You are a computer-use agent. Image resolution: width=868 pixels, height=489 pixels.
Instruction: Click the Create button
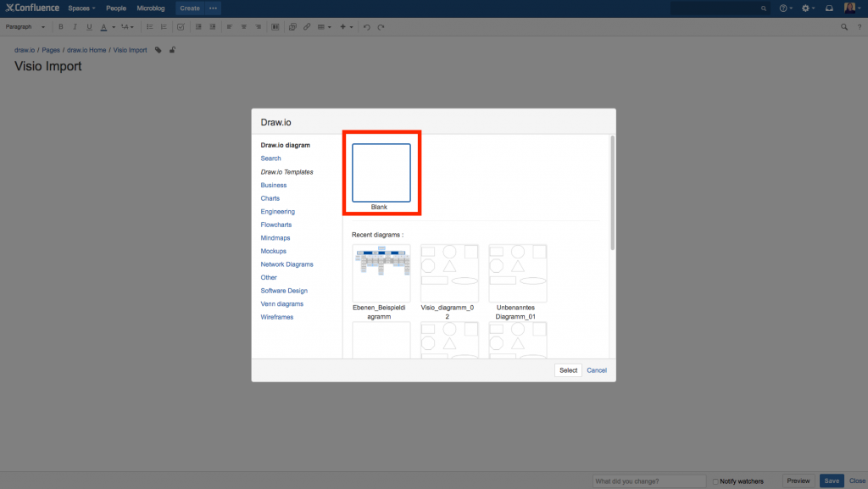[x=190, y=8]
